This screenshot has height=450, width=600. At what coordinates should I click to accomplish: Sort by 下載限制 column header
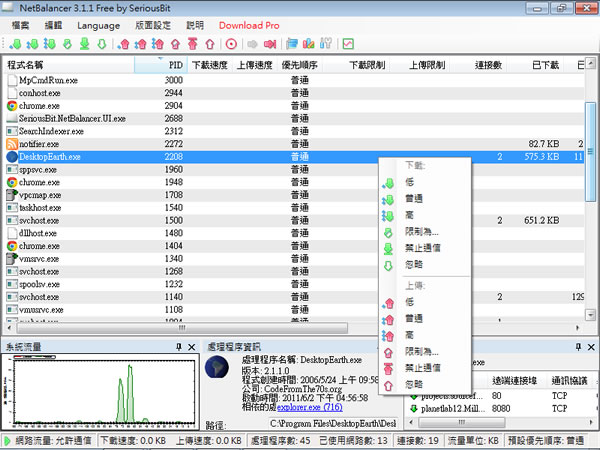pos(356,65)
